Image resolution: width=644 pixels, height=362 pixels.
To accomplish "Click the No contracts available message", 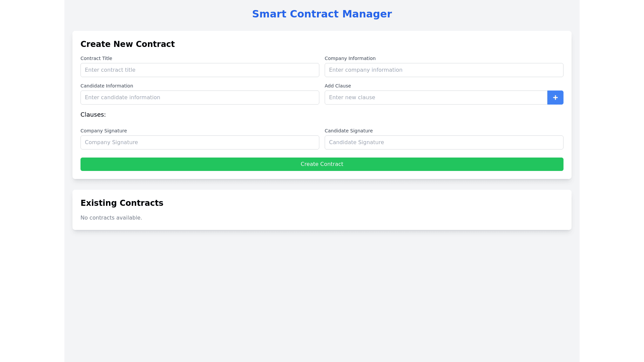I will point(111,218).
